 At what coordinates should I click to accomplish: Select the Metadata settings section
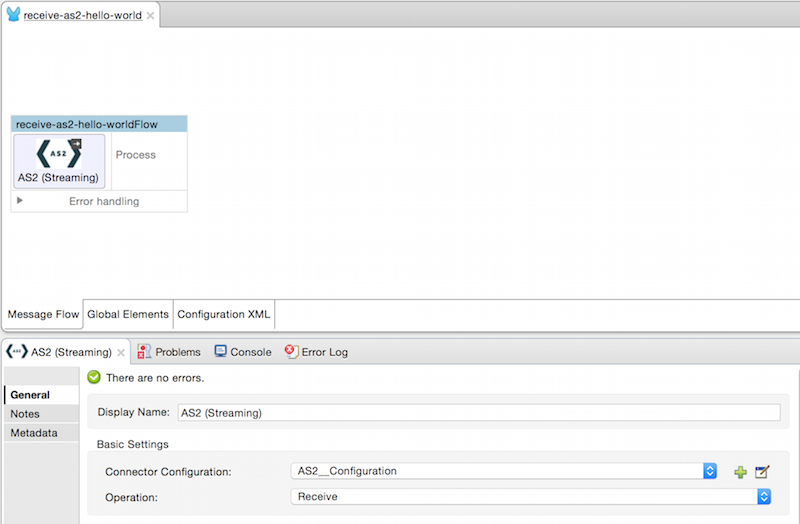pyautogui.click(x=42, y=433)
